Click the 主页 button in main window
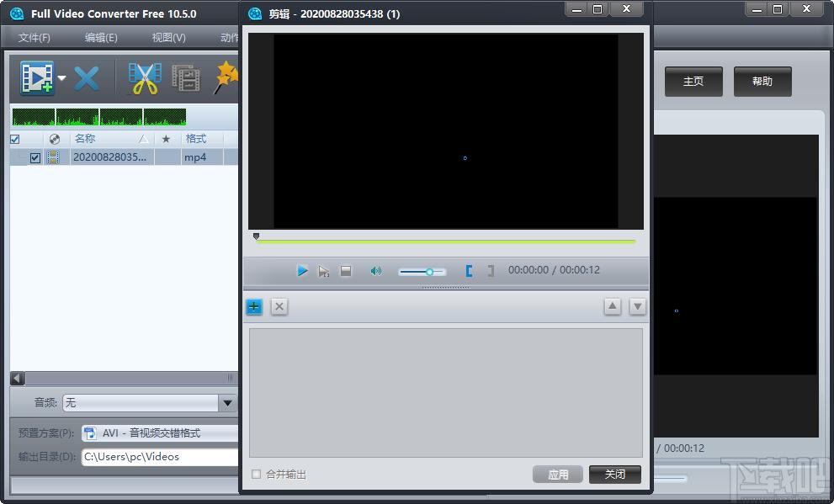834x504 pixels. click(x=693, y=82)
